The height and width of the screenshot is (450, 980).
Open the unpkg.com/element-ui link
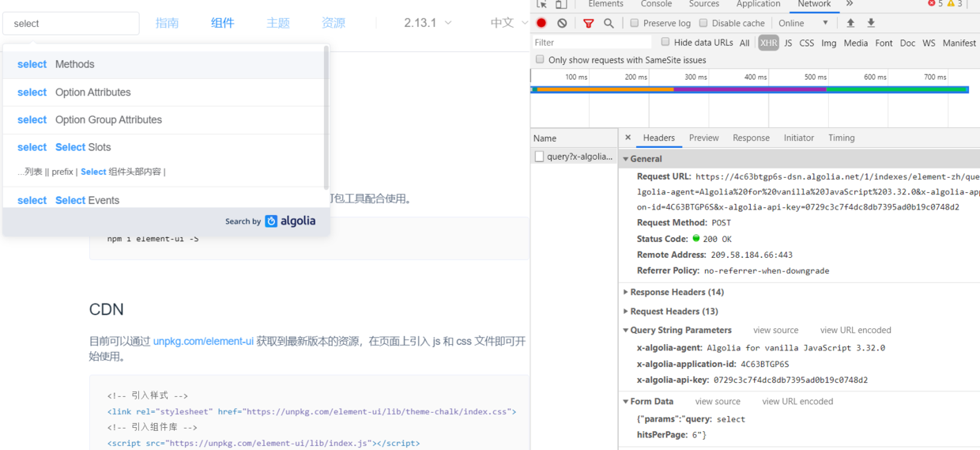[x=203, y=341]
